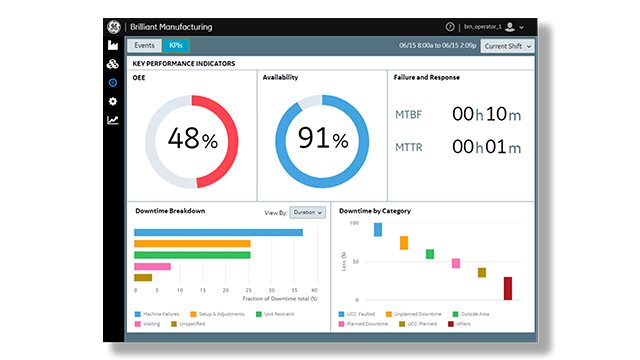The height and width of the screenshot is (360, 640).
Task: Click the orange Setup & Adjustments bar
Action: (x=192, y=244)
